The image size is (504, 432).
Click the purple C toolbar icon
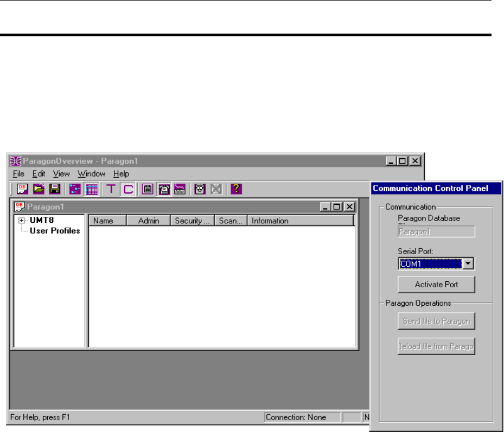click(x=128, y=189)
